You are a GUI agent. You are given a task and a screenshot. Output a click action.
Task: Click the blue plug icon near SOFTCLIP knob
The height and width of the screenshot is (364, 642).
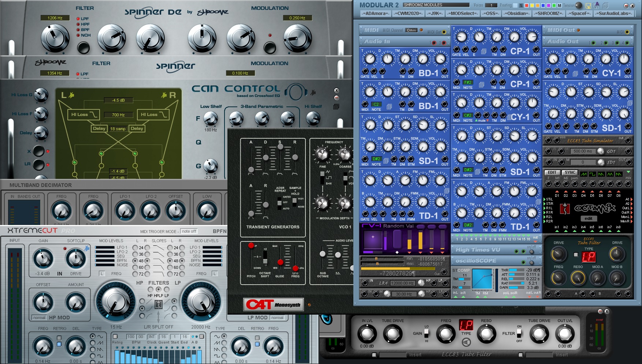pos(87,249)
